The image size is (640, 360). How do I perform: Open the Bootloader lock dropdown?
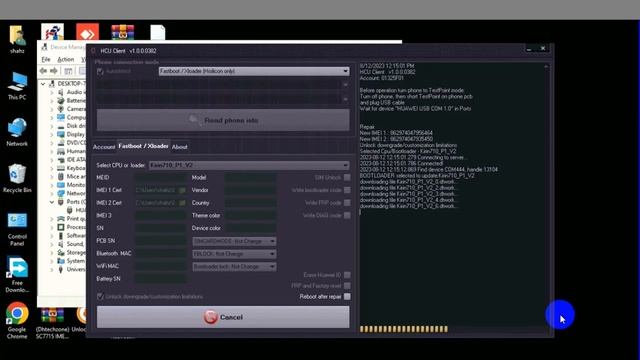(x=234, y=267)
